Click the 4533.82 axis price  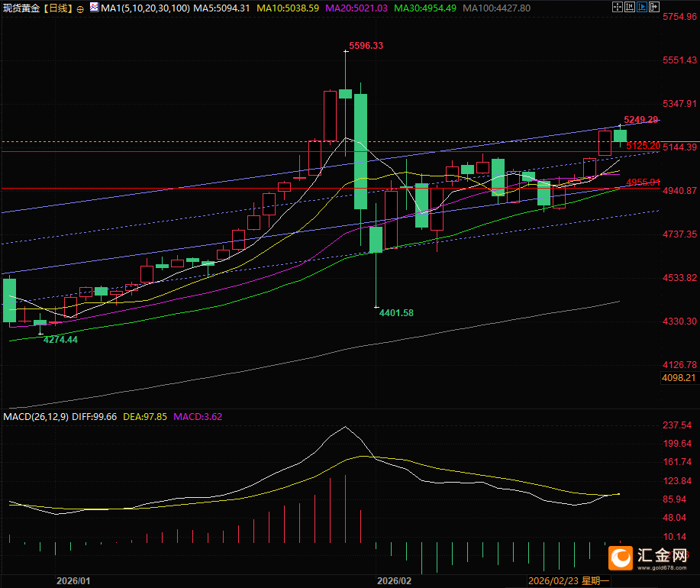(x=680, y=278)
